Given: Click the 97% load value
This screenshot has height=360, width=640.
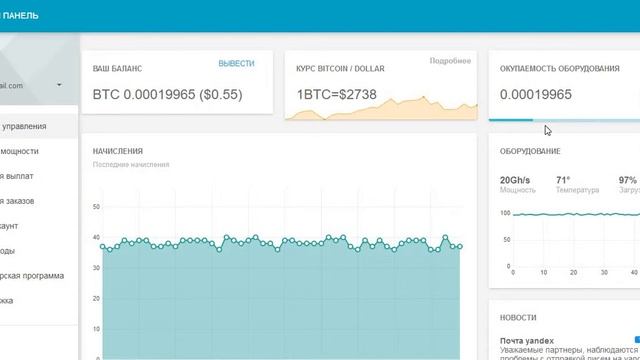Looking at the screenshot, I should [x=628, y=180].
